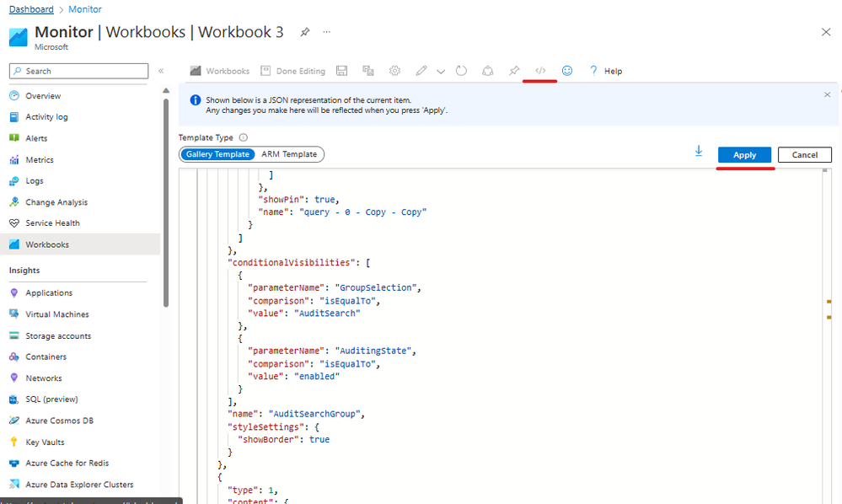Click the "showPin" key in the JSON
The width and height of the screenshot is (842, 504).
tap(281, 199)
